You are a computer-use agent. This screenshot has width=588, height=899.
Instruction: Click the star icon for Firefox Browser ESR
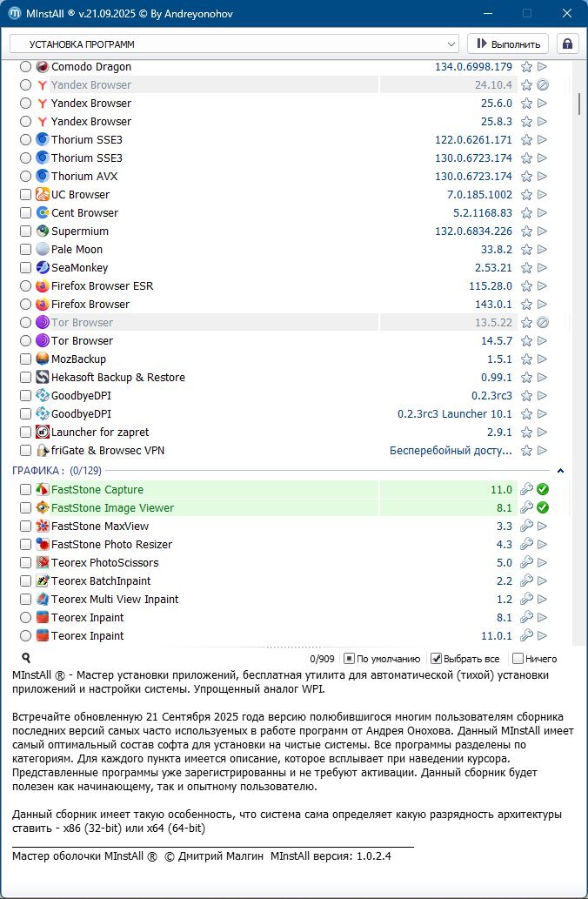pos(526,286)
